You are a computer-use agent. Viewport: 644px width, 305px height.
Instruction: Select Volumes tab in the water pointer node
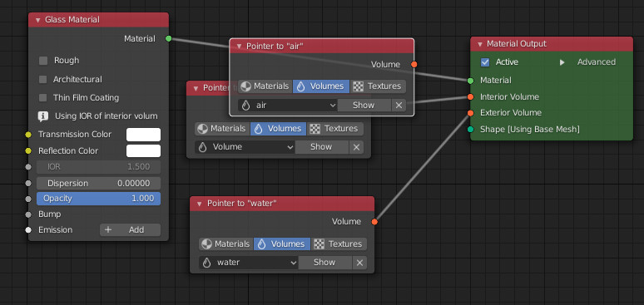282,244
